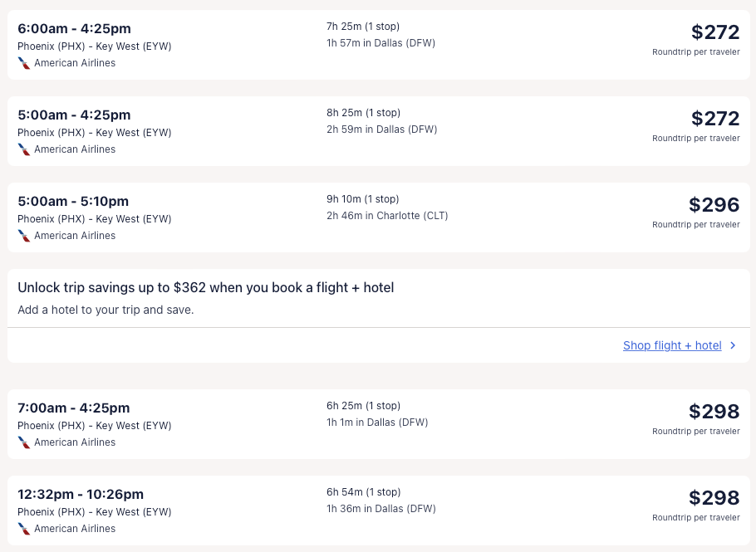Click American Airlines logo on 6:00am flight
The height and width of the screenshot is (552, 756).
[x=24, y=63]
